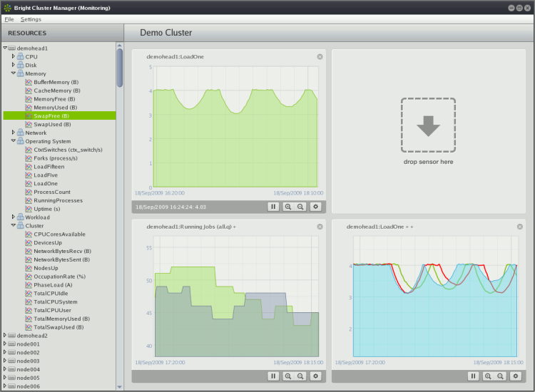Image resolution: width=535 pixels, height=392 pixels.
Task: Zoom in on the LoadOne + + chart
Action: (488, 376)
